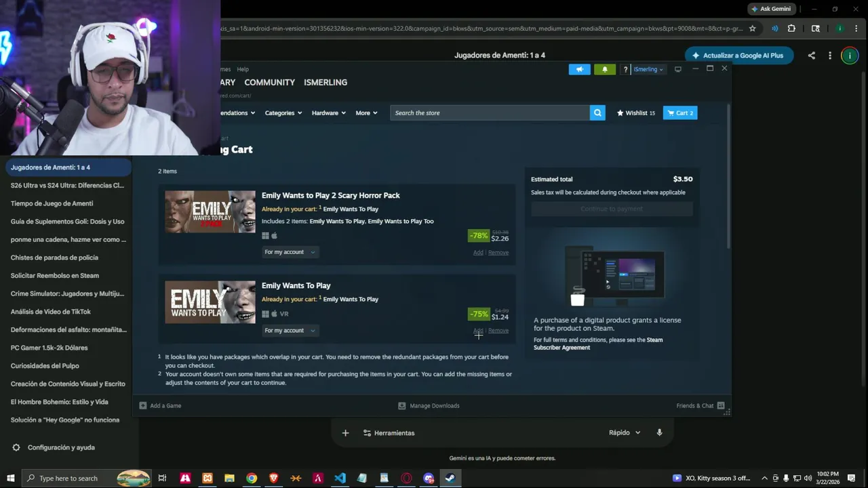Expand the More store menu

(x=366, y=113)
